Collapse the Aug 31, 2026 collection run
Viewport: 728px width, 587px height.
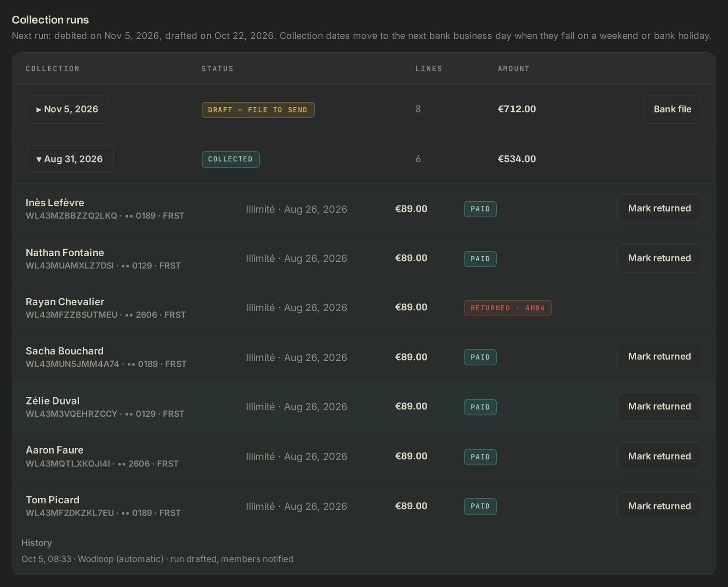click(x=70, y=159)
